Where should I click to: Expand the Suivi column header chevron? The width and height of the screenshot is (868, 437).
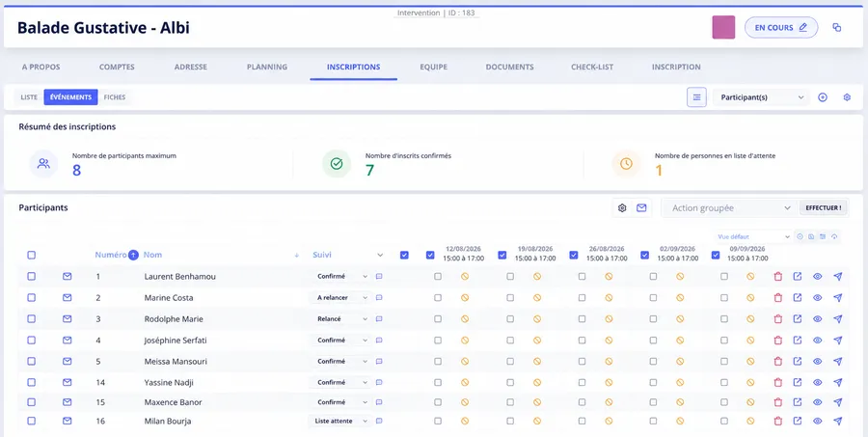click(380, 256)
